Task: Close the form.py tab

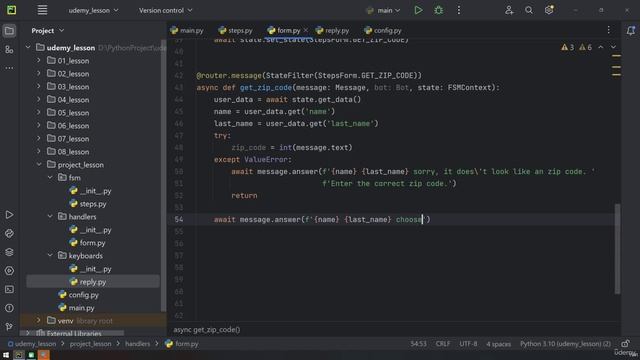Action: tap(306, 30)
